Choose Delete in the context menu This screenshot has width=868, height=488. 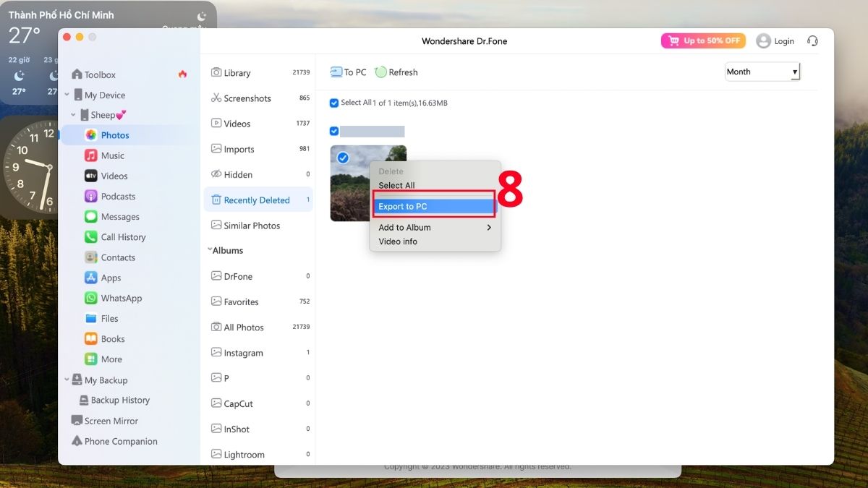click(391, 171)
